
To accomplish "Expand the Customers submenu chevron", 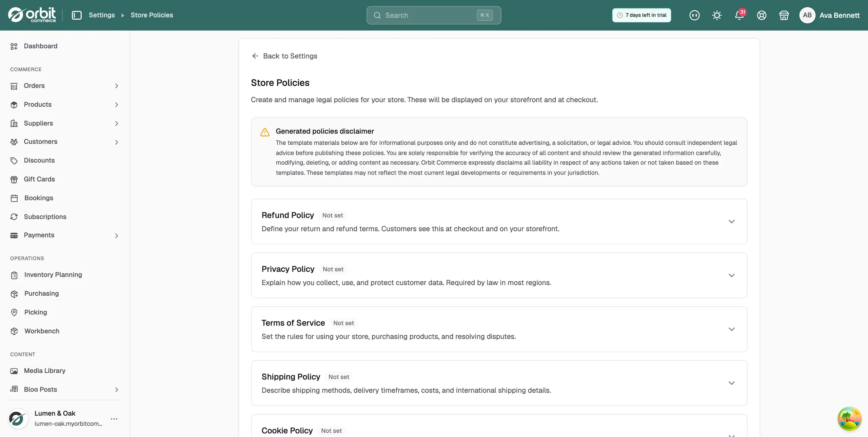I will [x=116, y=142].
